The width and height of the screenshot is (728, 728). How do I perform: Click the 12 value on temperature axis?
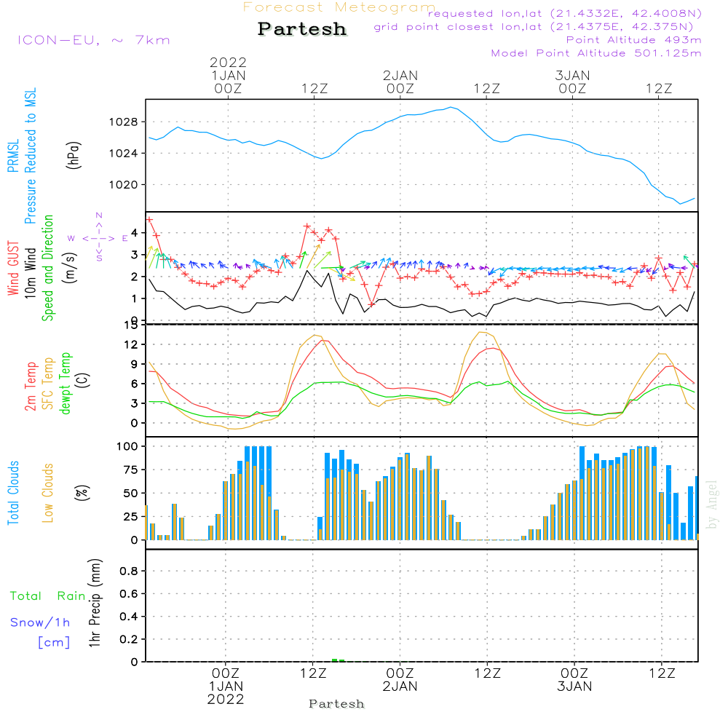131,344
